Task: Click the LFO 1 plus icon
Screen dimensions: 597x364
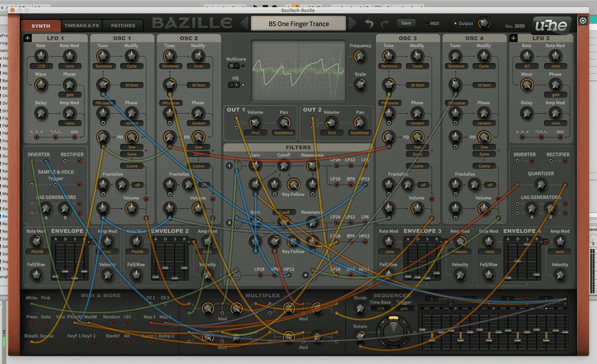Action: point(27,38)
